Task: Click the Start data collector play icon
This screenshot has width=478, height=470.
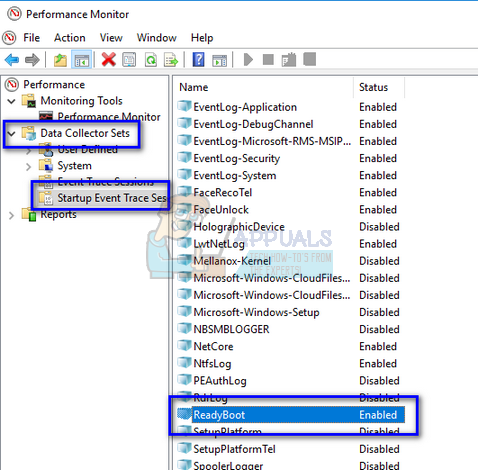Action: tap(248, 60)
